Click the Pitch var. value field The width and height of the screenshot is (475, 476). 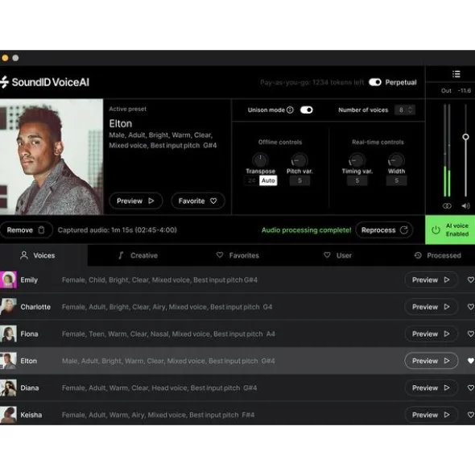tap(299, 180)
